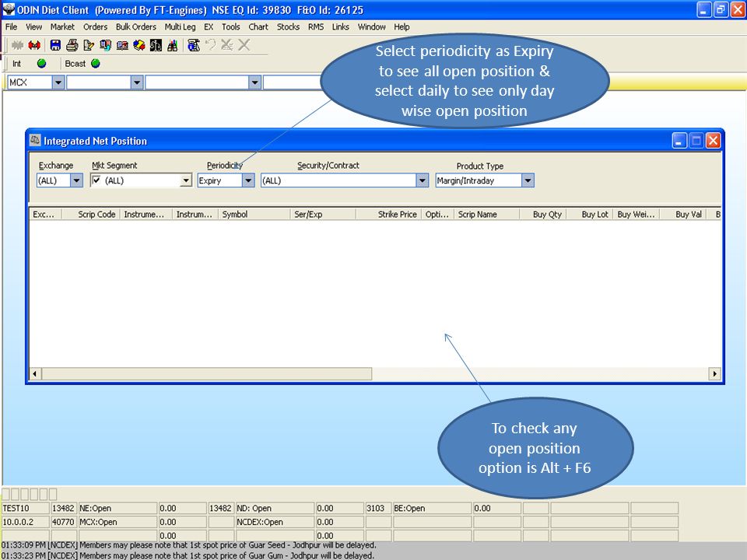Click the trade book toolbar icon
This screenshot has width=747, height=560.
(x=122, y=45)
